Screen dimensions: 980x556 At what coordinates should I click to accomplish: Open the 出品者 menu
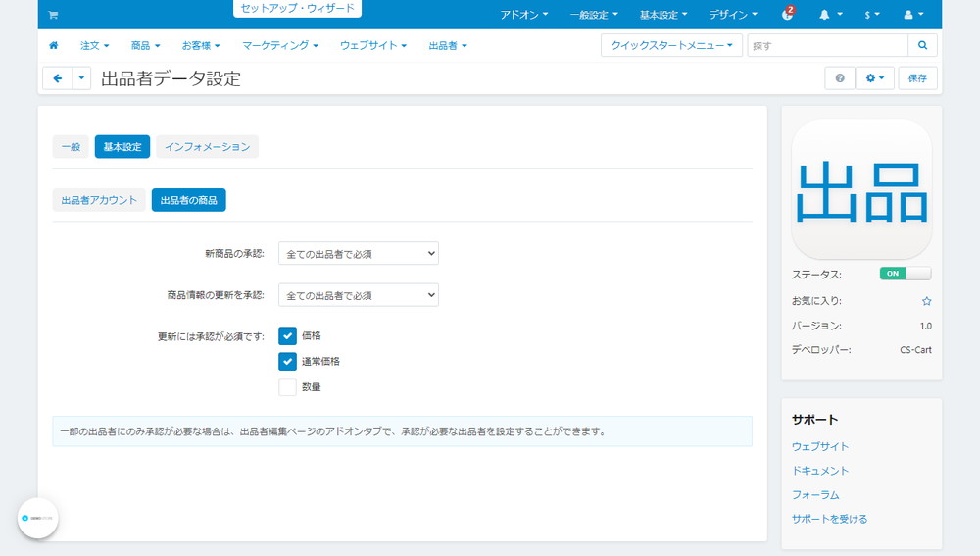point(448,45)
